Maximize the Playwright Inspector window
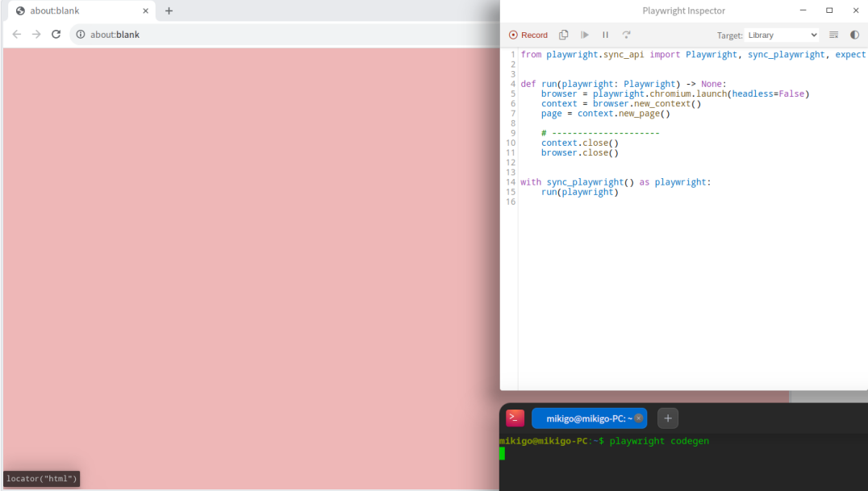The height and width of the screenshot is (491, 868). coord(829,10)
